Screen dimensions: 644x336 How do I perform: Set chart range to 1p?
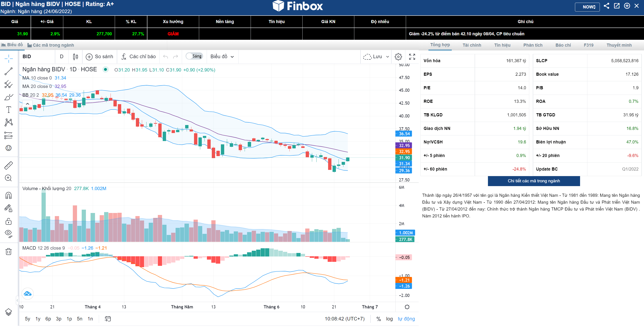pyautogui.click(x=69, y=319)
